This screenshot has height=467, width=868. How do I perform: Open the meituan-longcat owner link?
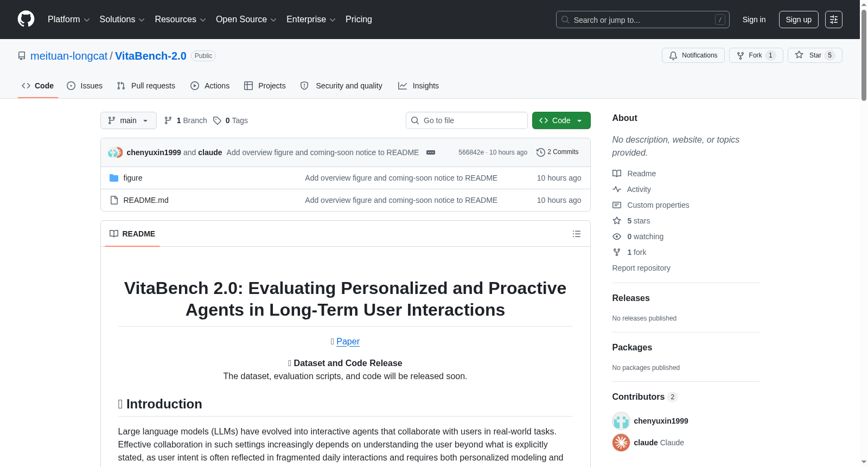(x=69, y=56)
